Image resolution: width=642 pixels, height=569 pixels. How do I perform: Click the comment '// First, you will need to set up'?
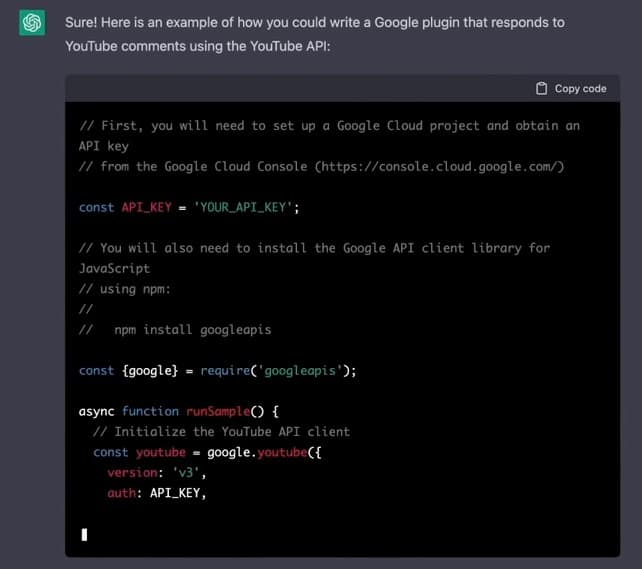(330, 126)
